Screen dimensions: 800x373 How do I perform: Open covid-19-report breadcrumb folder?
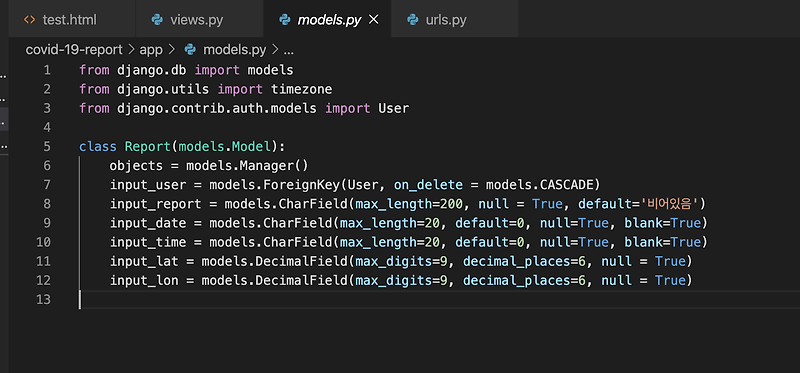point(74,50)
